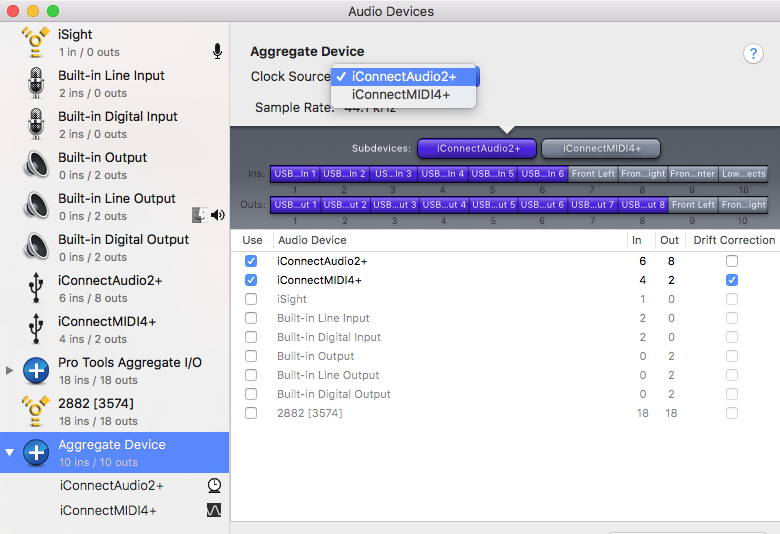This screenshot has width=780, height=534.
Task: Enable Use checkbox for iSight
Action: coord(251,299)
